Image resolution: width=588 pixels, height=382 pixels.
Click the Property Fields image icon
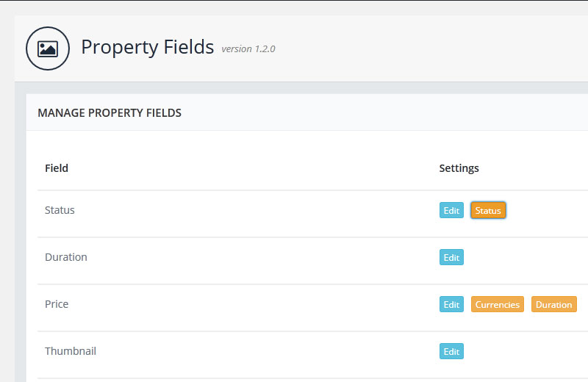48,48
